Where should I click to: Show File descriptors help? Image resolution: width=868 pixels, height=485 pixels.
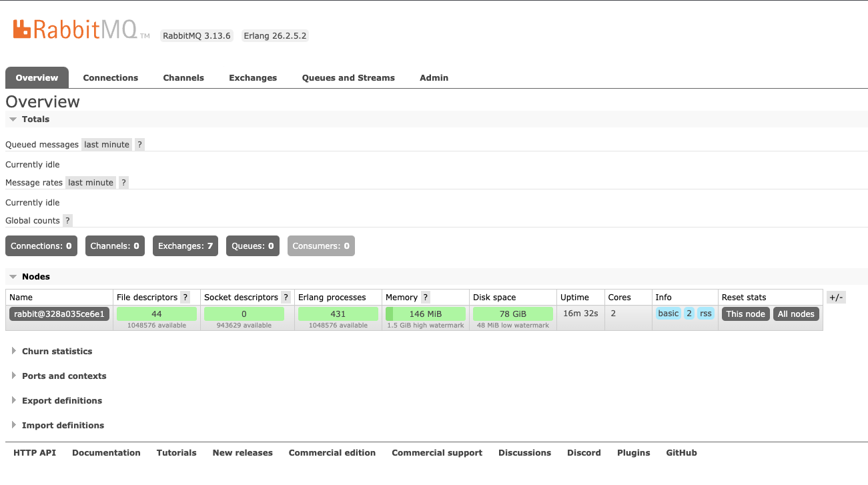point(185,298)
